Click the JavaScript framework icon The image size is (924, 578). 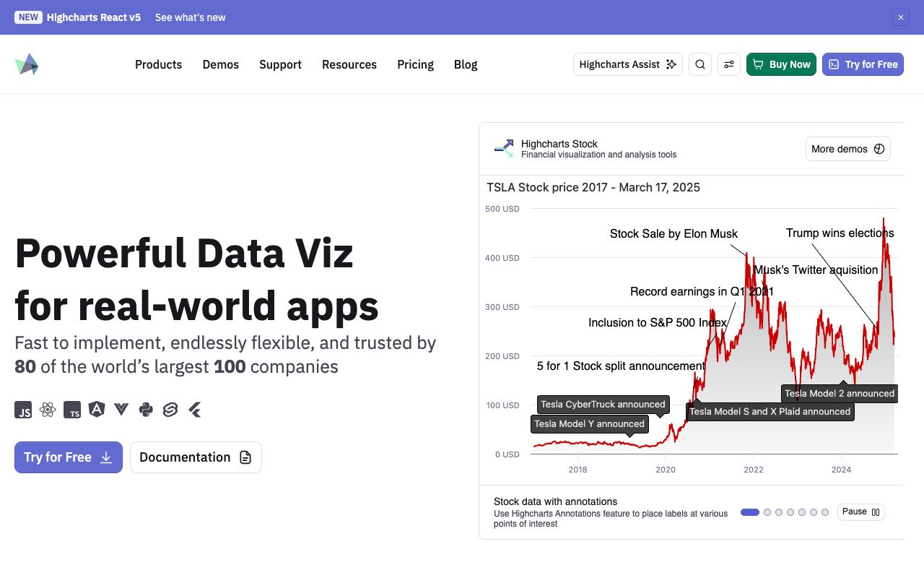pyautogui.click(x=23, y=410)
